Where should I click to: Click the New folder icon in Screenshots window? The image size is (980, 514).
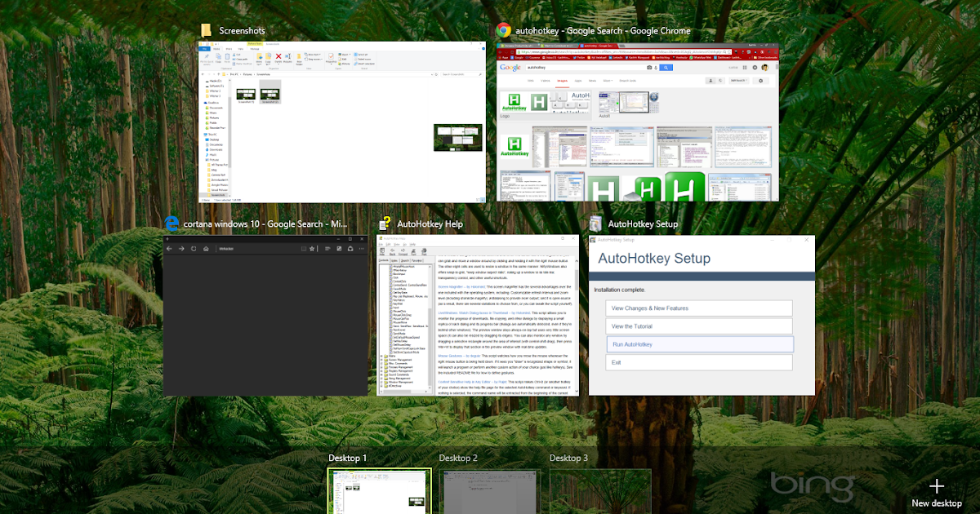299,56
